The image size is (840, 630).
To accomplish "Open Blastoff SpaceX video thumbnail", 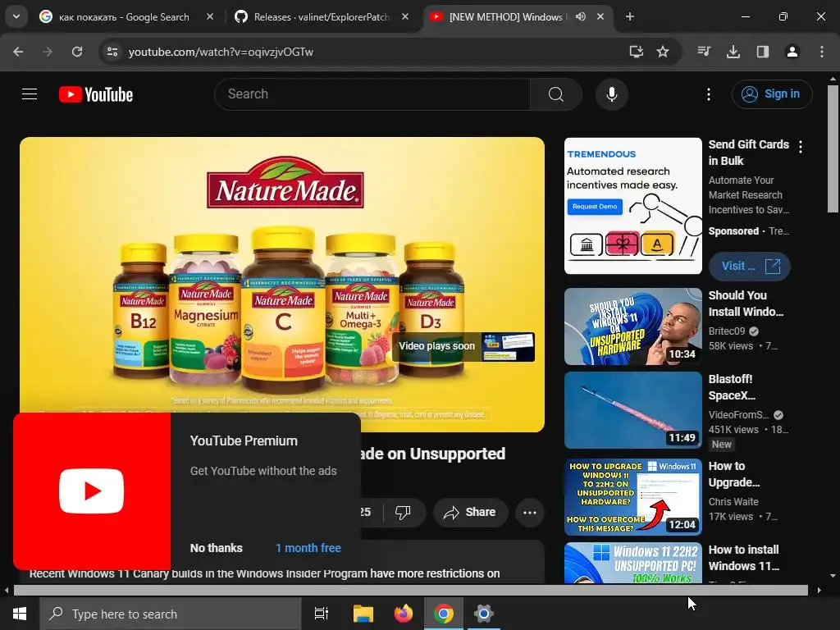I will 633,410.
